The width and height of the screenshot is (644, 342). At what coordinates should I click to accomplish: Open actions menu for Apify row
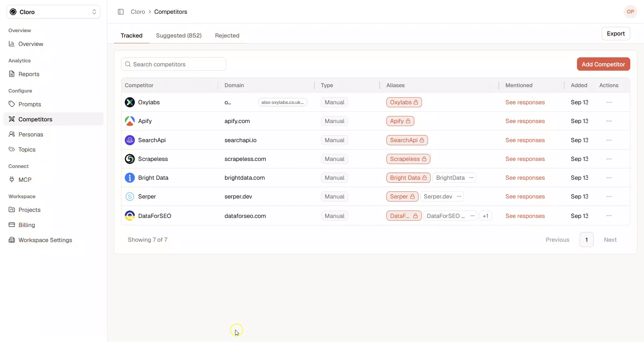click(609, 121)
